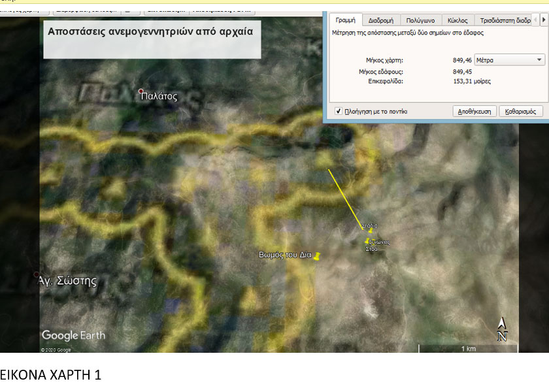Select the Κύκλος tab
Image resolution: width=549 pixels, height=392 pixels.
click(x=457, y=20)
